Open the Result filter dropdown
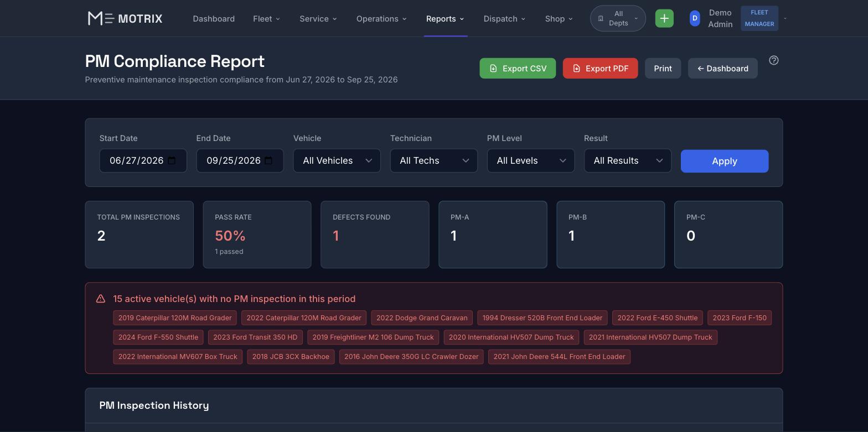The width and height of the screenshot is (868, 432). [628, 160]
